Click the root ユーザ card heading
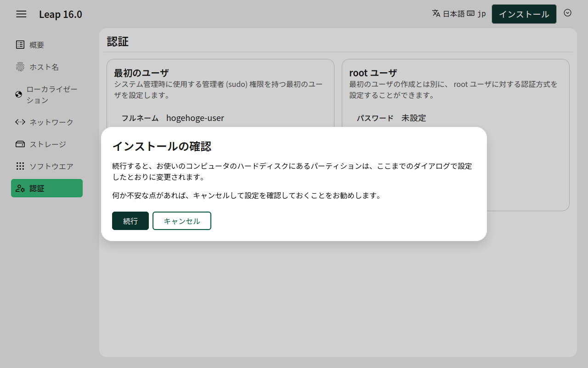This screenshot has height=368, width=588. point(373,73)
